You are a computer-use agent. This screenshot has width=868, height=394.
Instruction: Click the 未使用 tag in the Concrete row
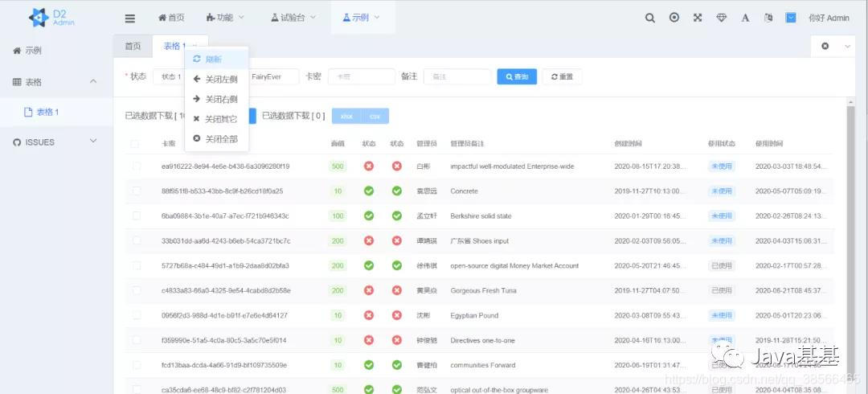point(721,191)
